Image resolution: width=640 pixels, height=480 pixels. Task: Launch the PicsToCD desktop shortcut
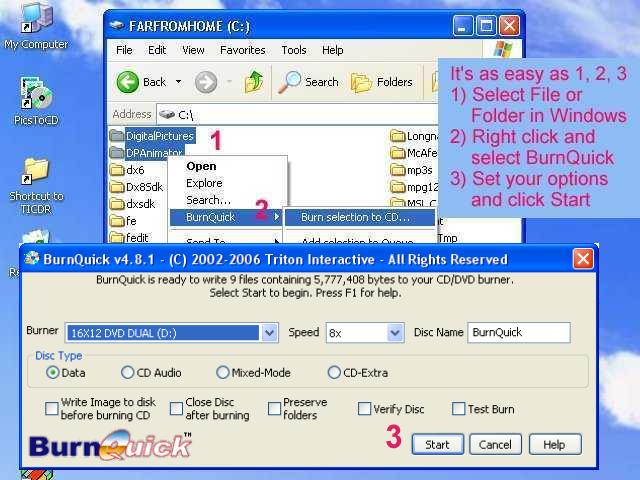click(36, 93)
